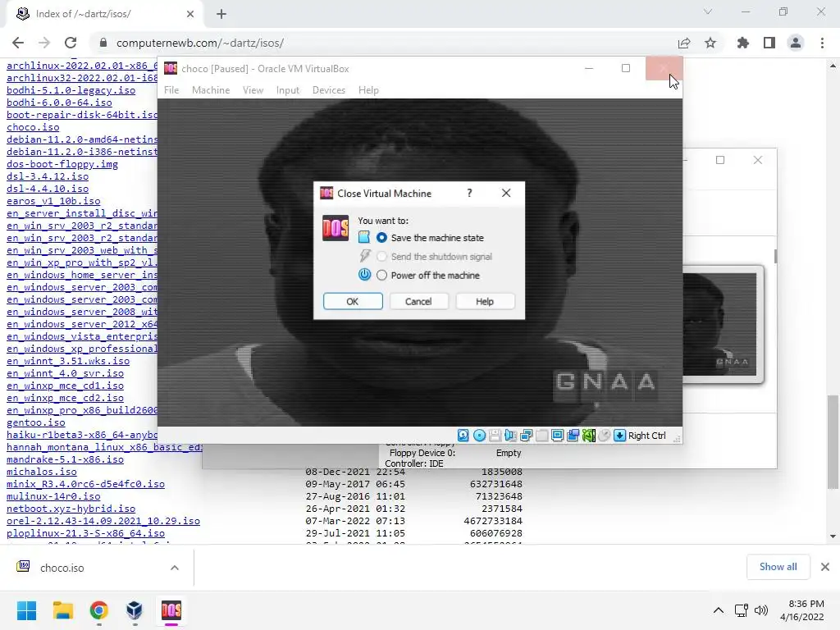Viewport: 840px width, 630px height.
Task: Click keyboard capture arrow icon beside Right Ctrl
Action: tap(620, 436)
